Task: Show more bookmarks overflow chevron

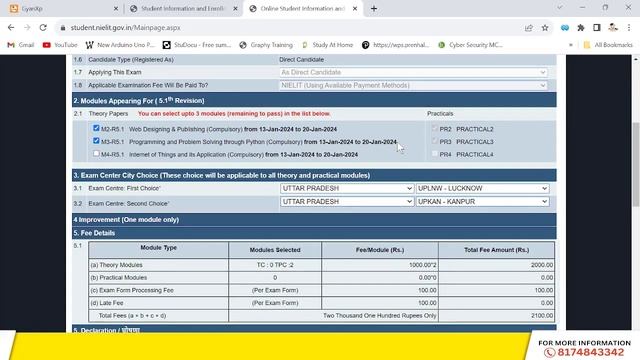Action: 571,45
